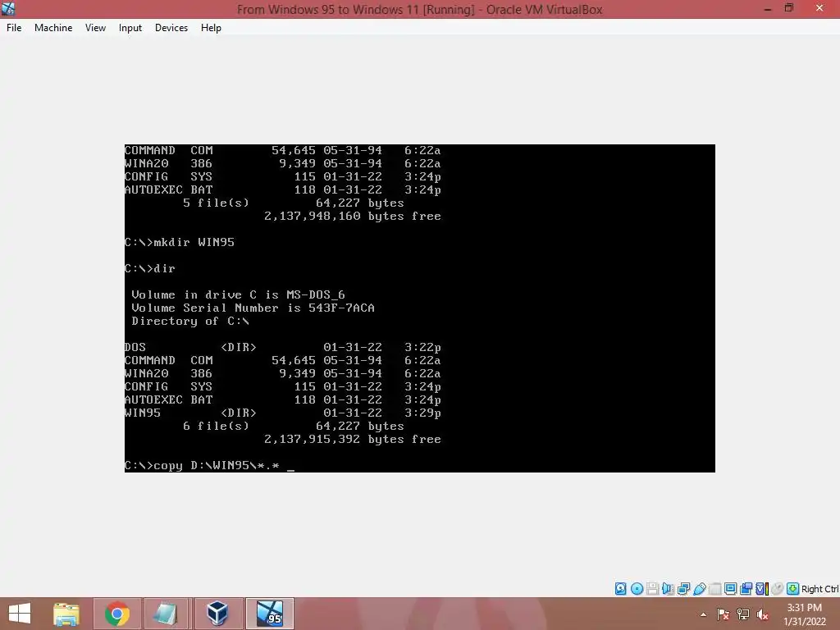Click '2,137,915,392 bytes free' line
Image resolution: width=840 pixels, height=630 pixels.
353,440
